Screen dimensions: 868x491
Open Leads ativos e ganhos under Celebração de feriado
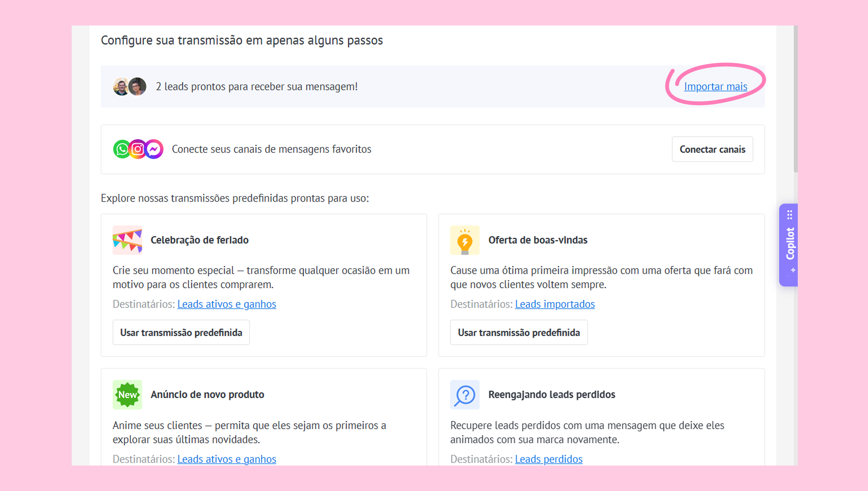227,304
